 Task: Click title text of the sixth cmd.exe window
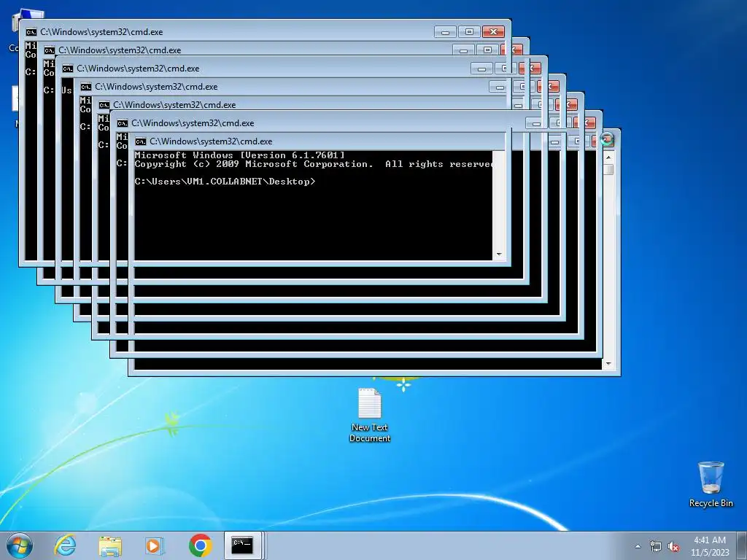pyautogui.click(x=193, y=123)
